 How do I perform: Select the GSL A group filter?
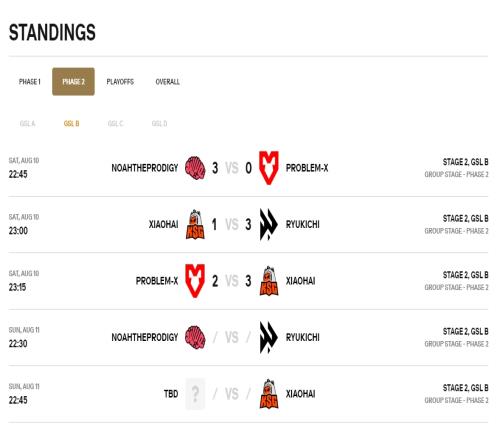coord(27,124)
